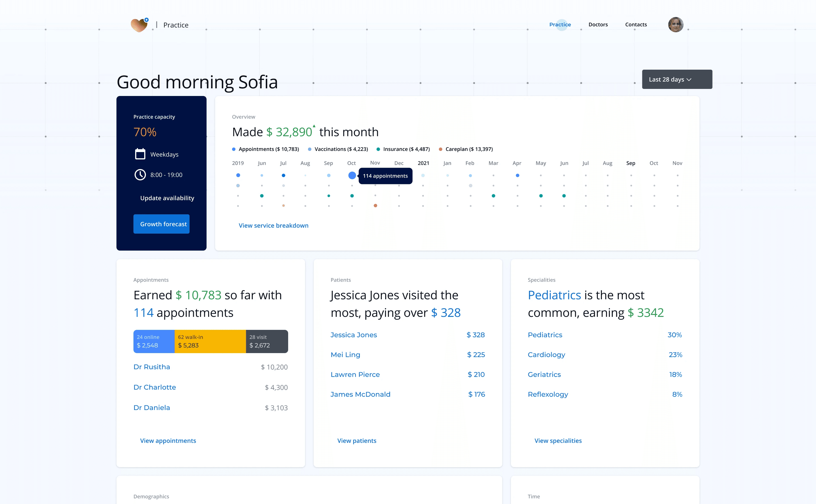Click Update availability
This screenshot has width=816, height=504.
pos(167,198)
